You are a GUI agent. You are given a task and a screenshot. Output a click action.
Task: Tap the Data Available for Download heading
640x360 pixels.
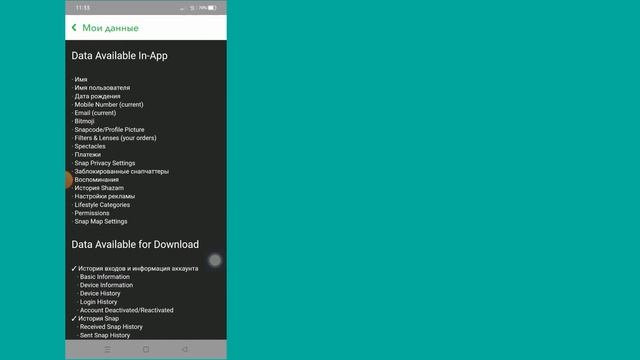pos(135,244)
